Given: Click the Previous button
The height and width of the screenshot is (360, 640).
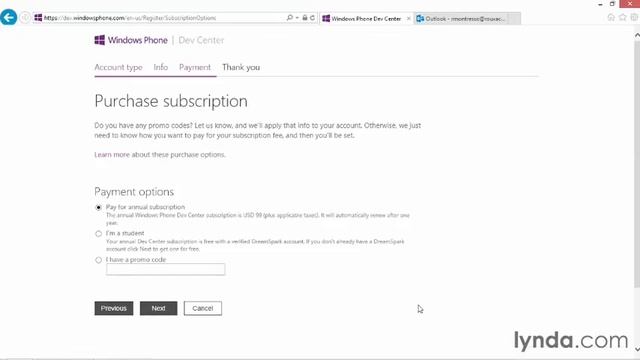Looking at the screenshot, I should [114, 308].
